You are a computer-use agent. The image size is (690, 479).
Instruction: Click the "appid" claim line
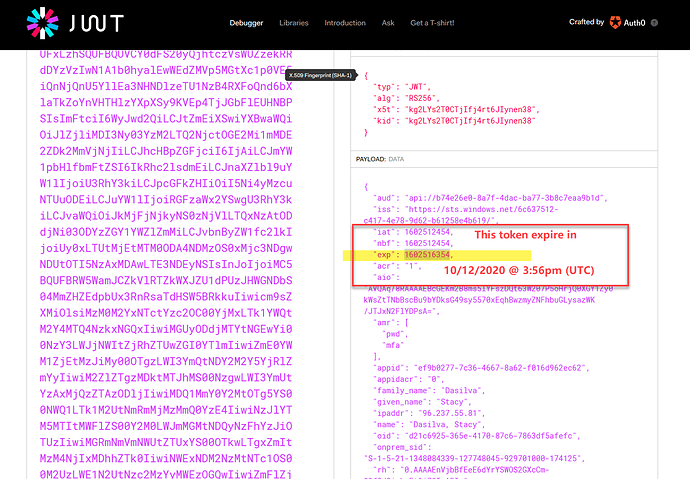[481, 368]
